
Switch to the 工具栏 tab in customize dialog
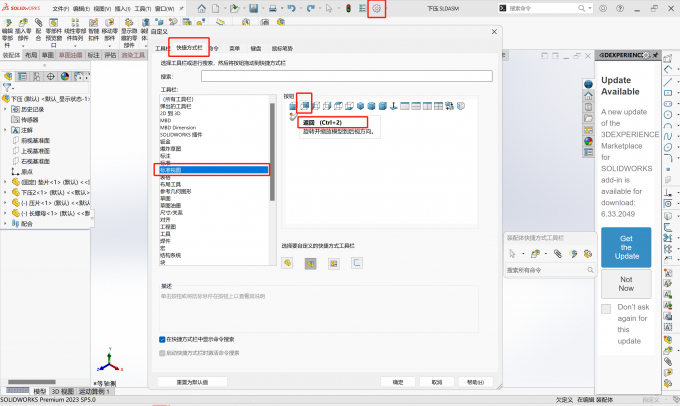click(162, 48)
